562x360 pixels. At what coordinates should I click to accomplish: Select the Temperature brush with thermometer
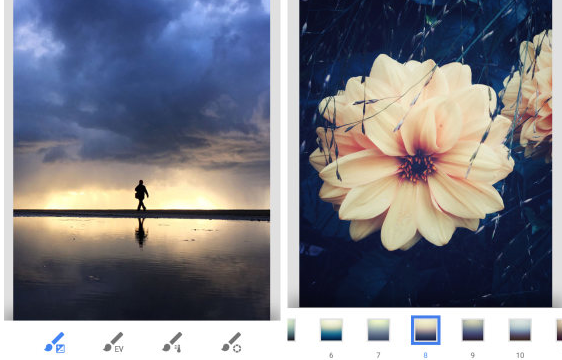[172, 342]
